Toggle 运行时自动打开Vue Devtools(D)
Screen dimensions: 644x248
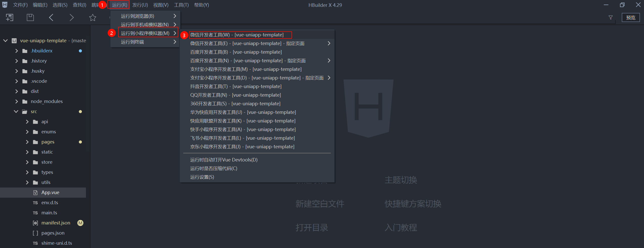[x=257, y=160]
